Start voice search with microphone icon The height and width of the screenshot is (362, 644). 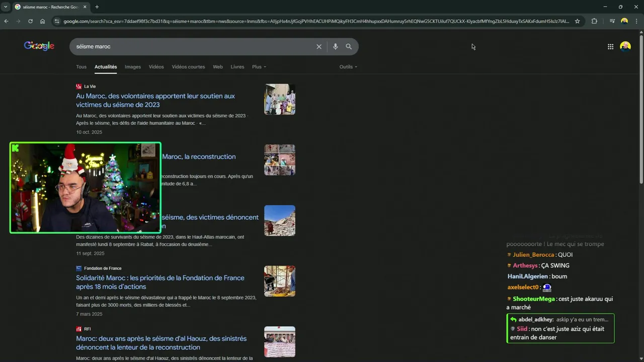335,46
